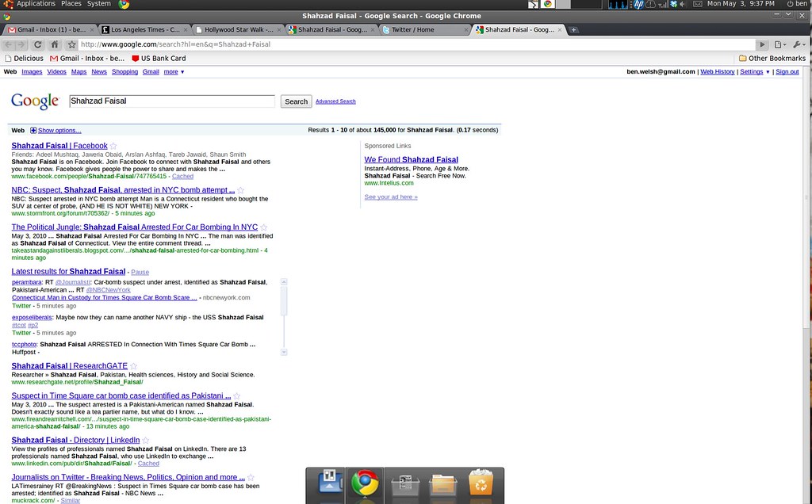Star the Journalists on Twitter result
The width and height of the screenshot is (812, 504).
(x=251, y=478)
